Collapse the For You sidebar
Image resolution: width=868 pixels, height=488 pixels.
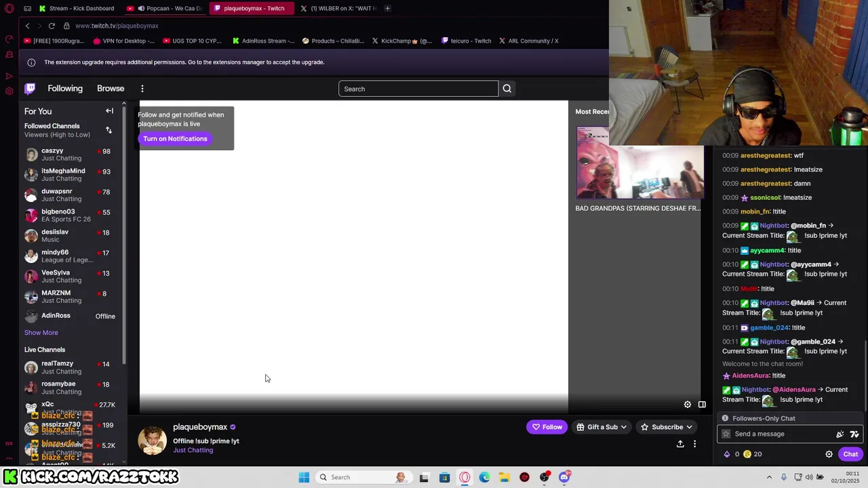(109, 111)
